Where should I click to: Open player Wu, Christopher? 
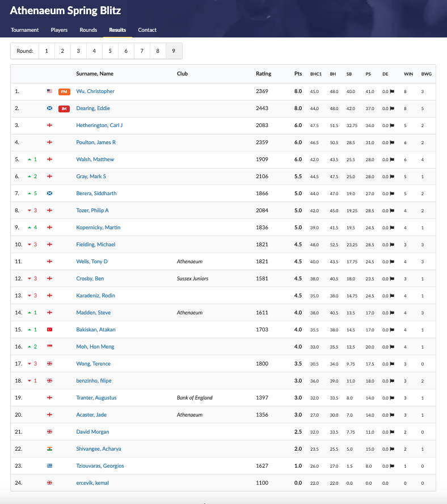95,91
